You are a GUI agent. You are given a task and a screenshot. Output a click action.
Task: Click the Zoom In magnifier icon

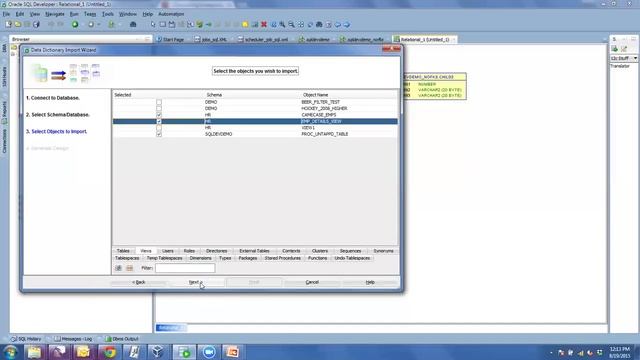click(x=282, y=24)
